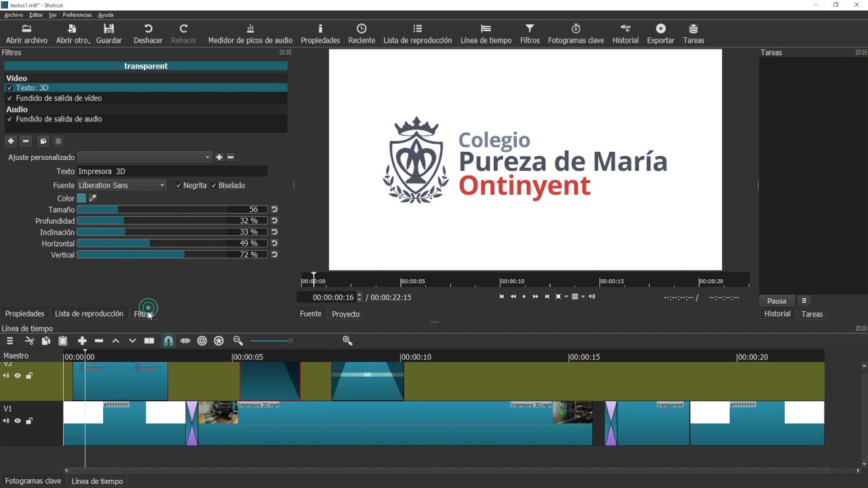Toggle the Biselado checkbox
868x488 pixels.
point(214,186)
